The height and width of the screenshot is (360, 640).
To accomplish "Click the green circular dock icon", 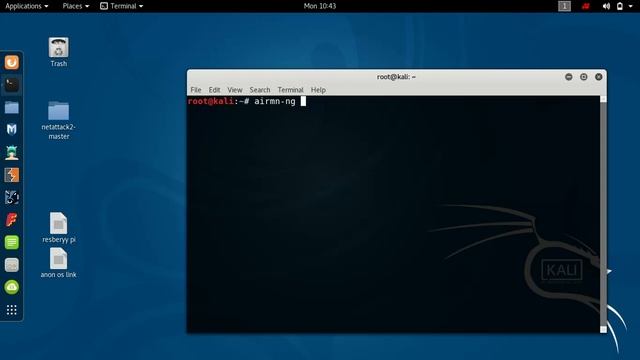I will 12,287.
